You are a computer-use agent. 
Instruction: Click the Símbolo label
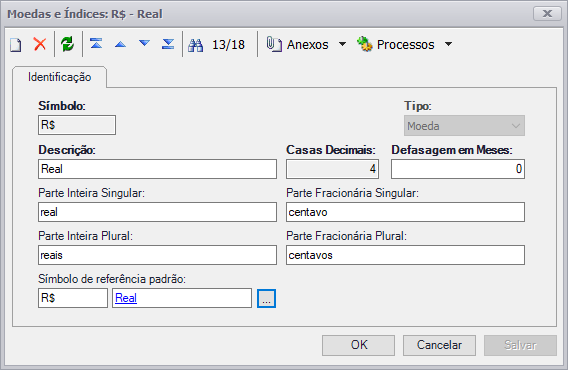62,106
